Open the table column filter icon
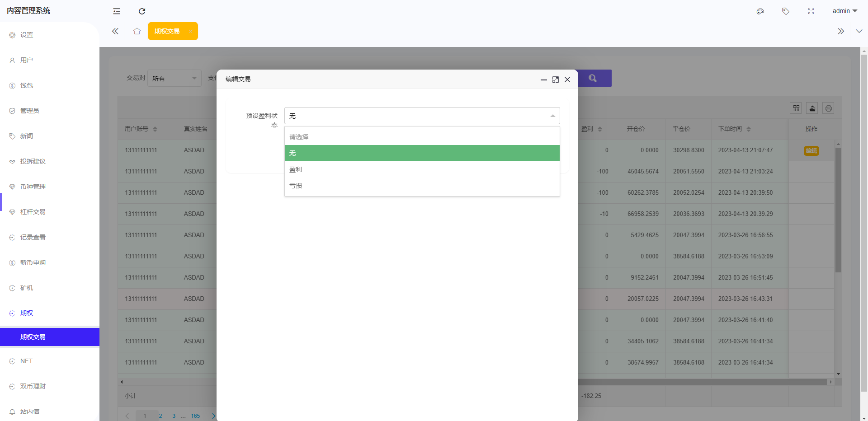Screen dimensions: 868x421 [x=796, y=108]
